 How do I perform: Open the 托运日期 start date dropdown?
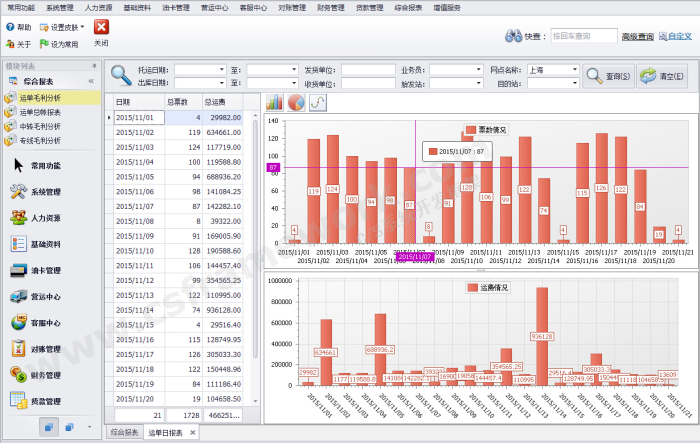pyautogui.click(x=198, y=70)
